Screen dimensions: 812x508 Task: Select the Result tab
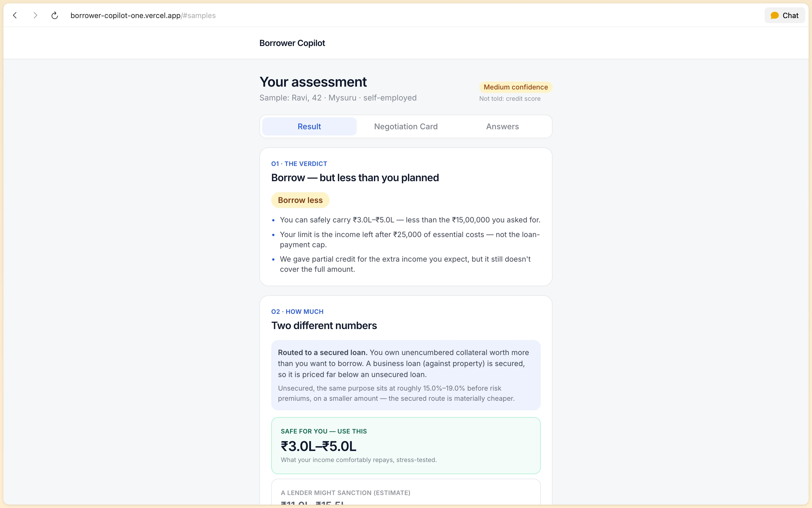pos(309,126)
